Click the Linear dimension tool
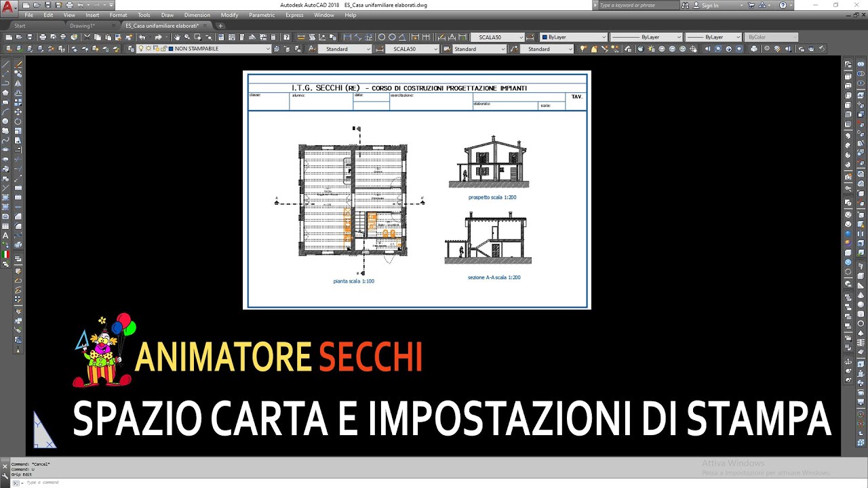The image size is (868, 488). click(347, 37)
